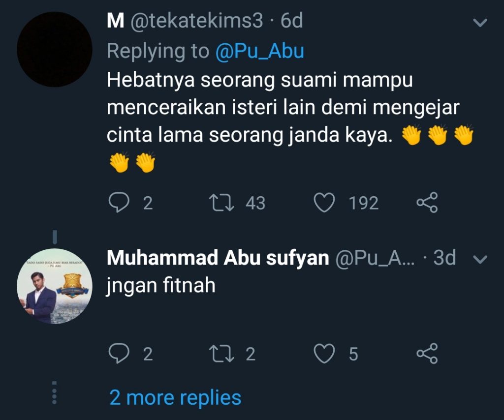Share the tweet by @tekatekims3
504x420 pixels.
point(426,203)
